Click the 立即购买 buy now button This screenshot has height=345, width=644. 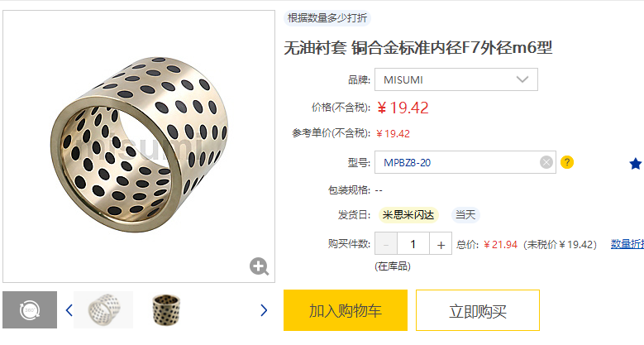[478, 310]
